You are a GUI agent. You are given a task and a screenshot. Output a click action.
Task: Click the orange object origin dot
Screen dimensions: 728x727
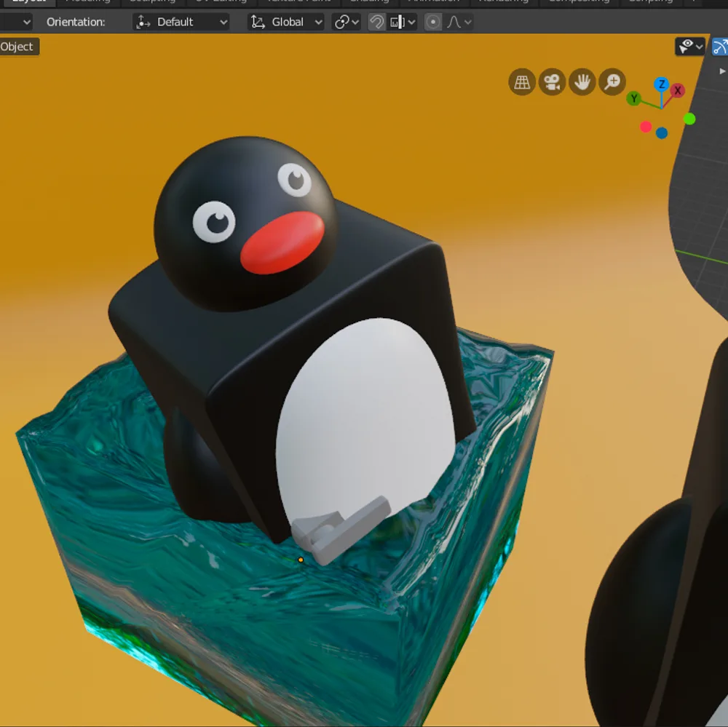coord(301,560)
